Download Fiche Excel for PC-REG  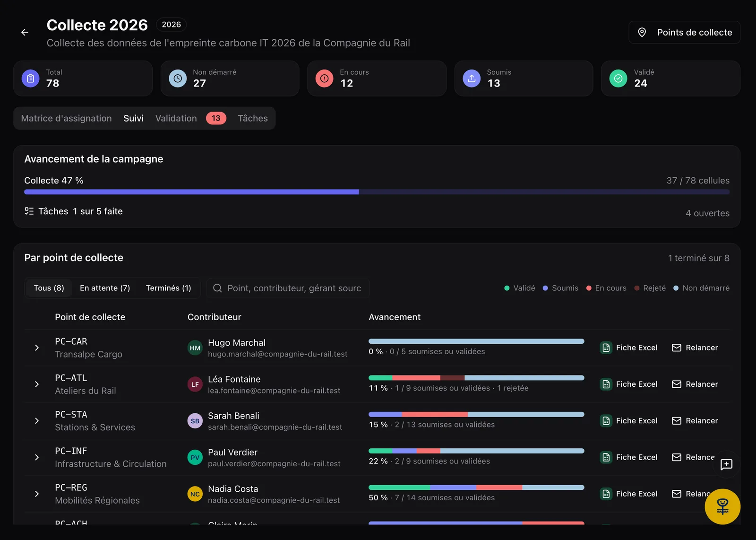point(629,494)
